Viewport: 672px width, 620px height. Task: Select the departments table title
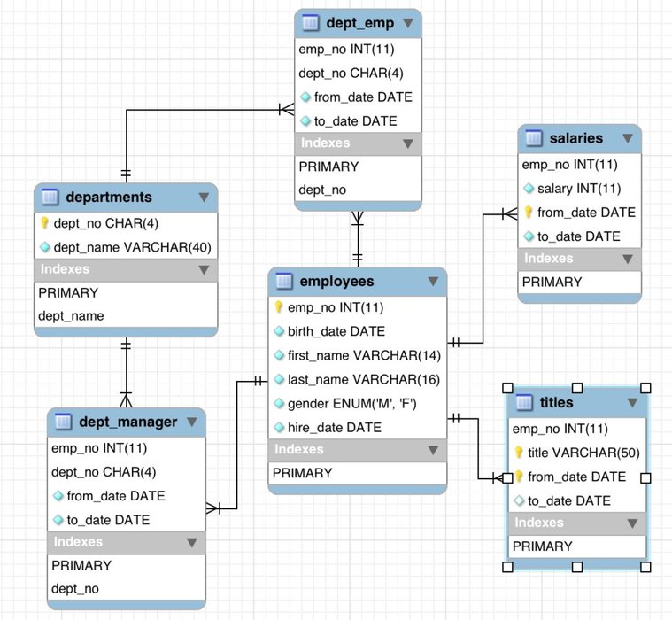[109, 197]
